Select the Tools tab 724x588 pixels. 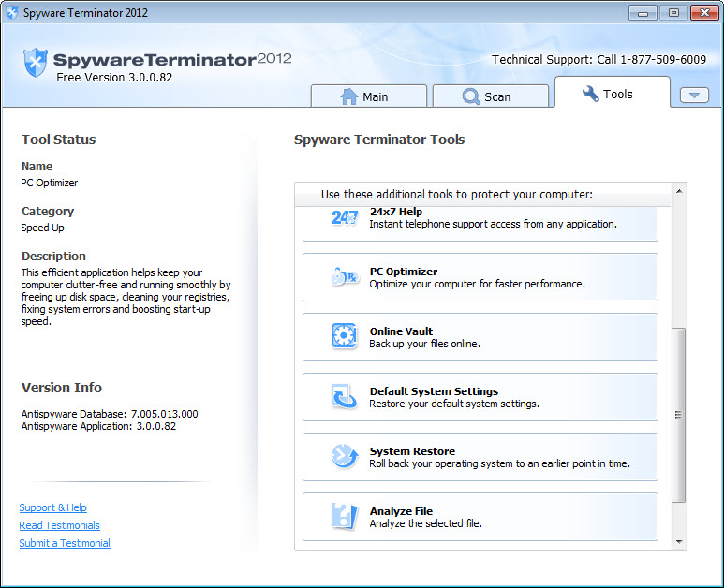(x=613, y=93)
